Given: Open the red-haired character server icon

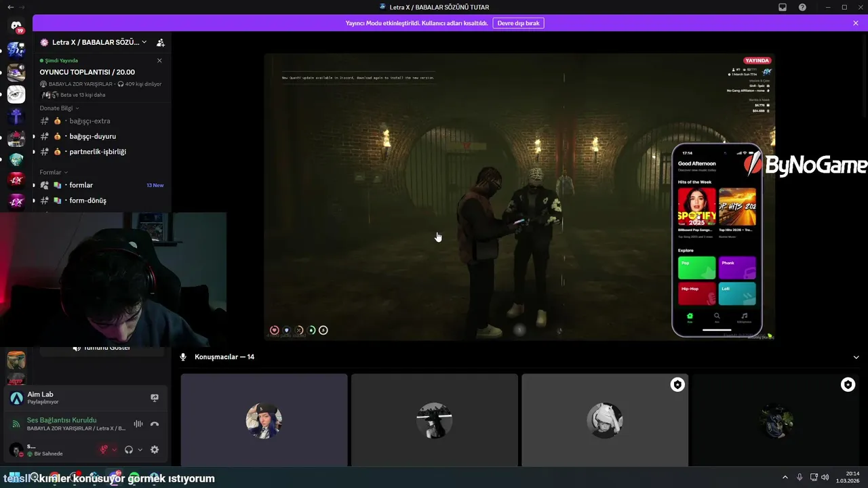Looking at the screenshot, I should 16,138.
